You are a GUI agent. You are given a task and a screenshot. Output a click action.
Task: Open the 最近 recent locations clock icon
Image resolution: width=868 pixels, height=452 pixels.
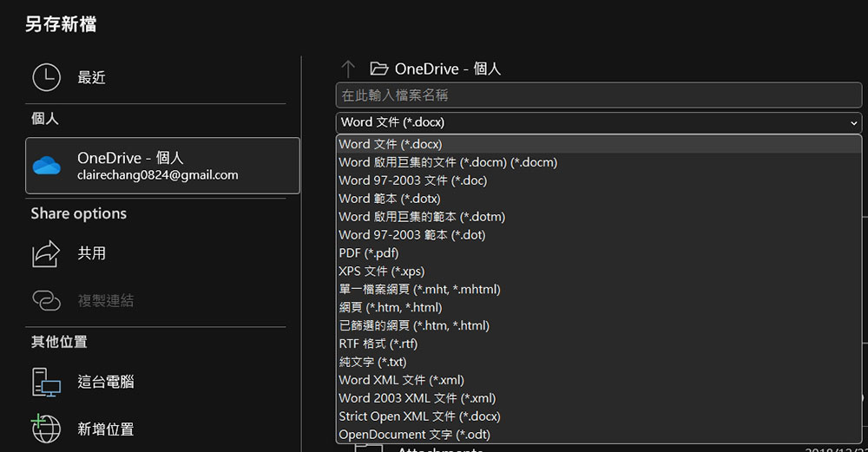47,77
